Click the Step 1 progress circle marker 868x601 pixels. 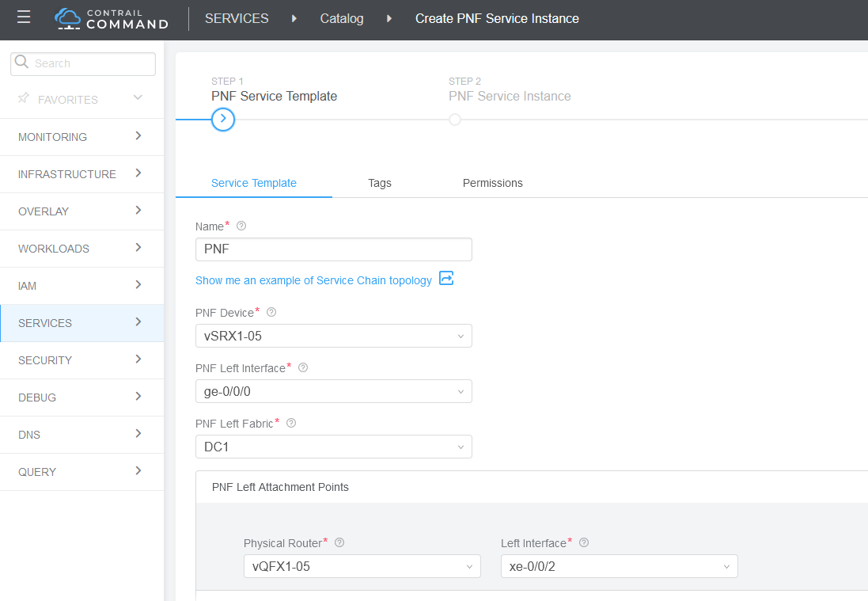pos(223,120)
